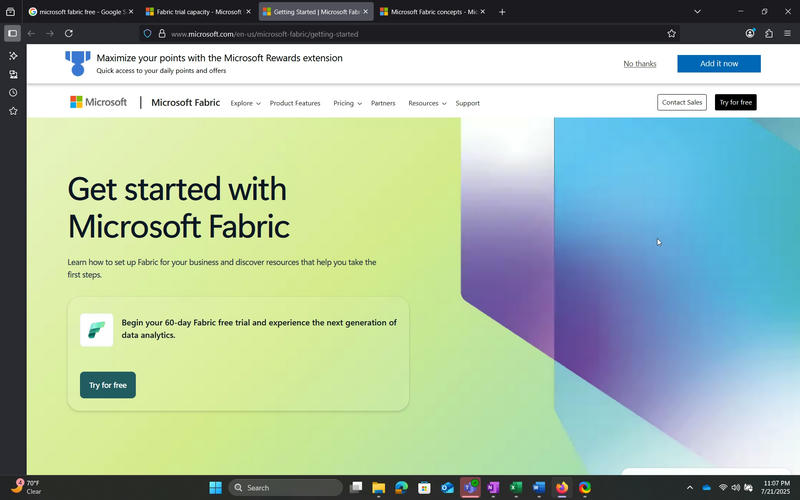
Task: Go back with the back arrow
Action: (31, 34)
